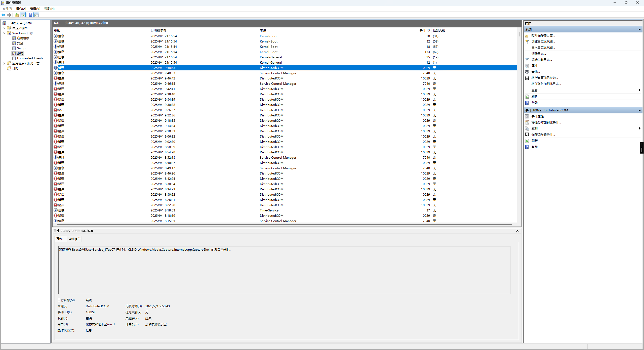Click the 创建自定义视图 funnel icon

click(x=527, y=41)
